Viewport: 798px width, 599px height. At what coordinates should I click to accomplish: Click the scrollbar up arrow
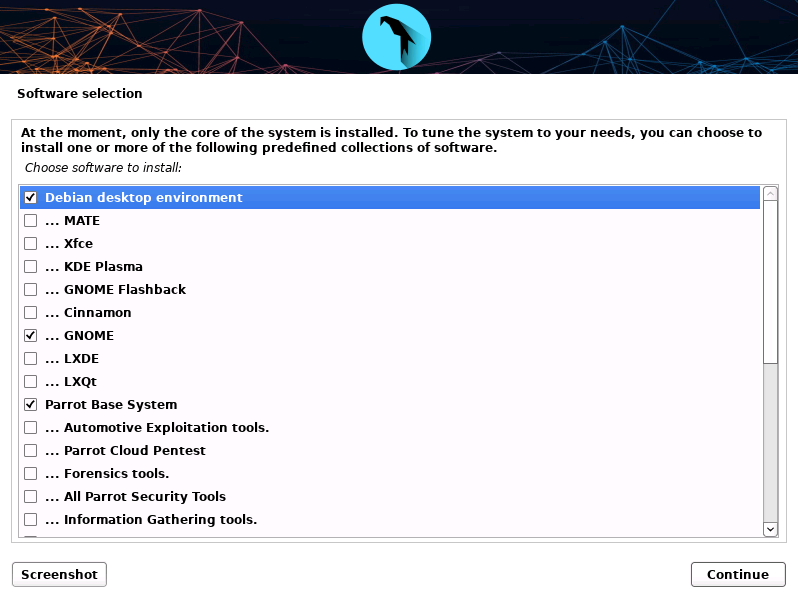pyautogui.click(x=771, y=194)
